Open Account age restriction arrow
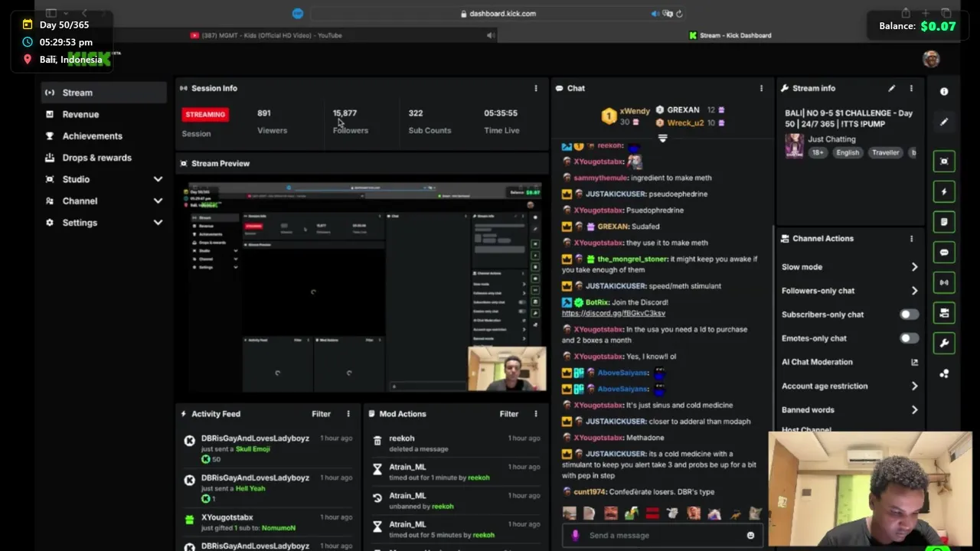 coord(914,386)
